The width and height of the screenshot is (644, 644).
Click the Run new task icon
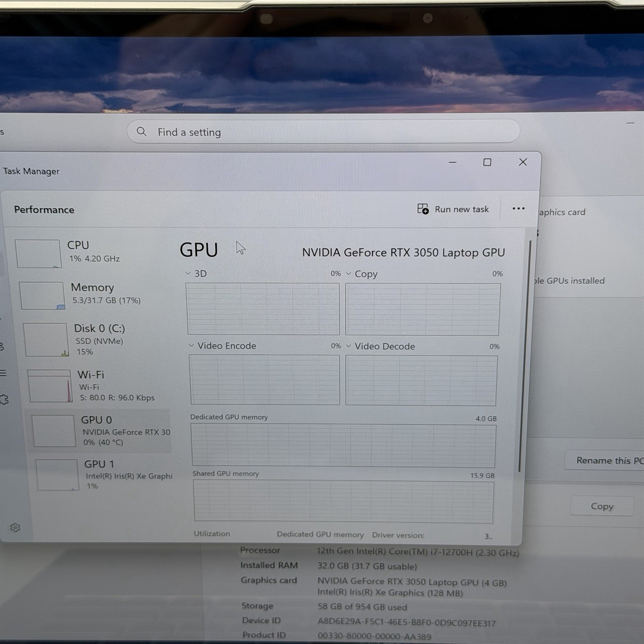(423, 209)
